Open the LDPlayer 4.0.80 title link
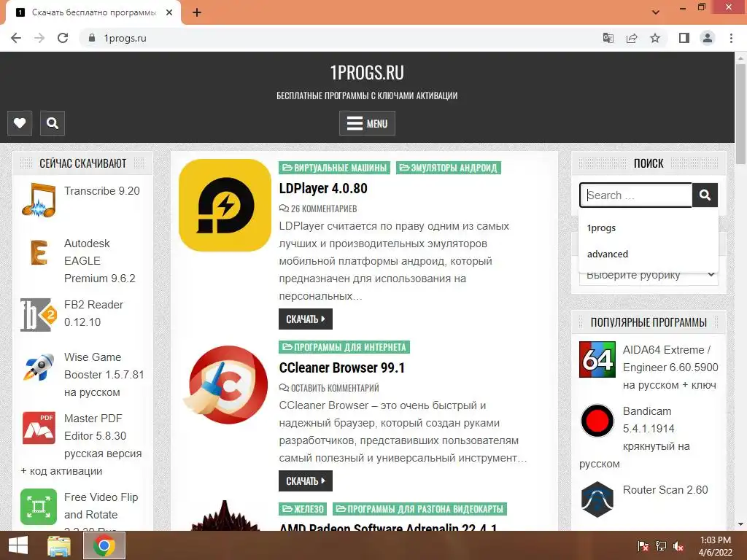The image size is (747, 560). (323, 188)
